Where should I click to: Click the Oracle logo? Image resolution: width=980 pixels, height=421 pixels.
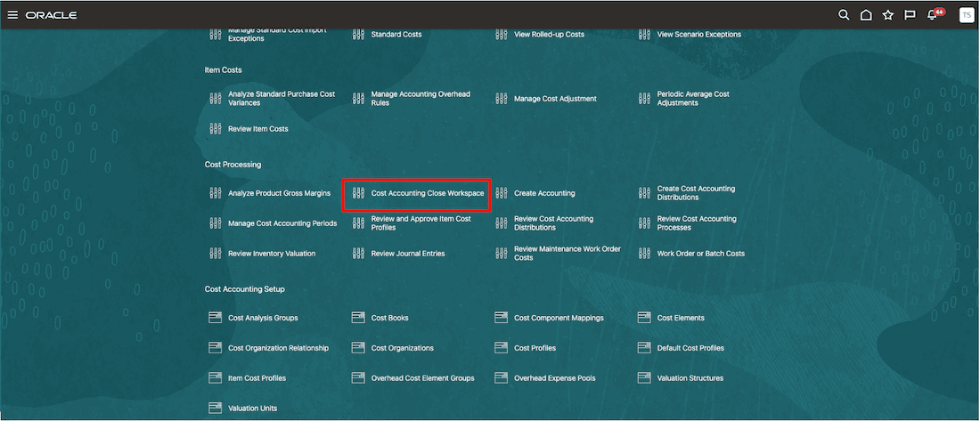(52, 15)
